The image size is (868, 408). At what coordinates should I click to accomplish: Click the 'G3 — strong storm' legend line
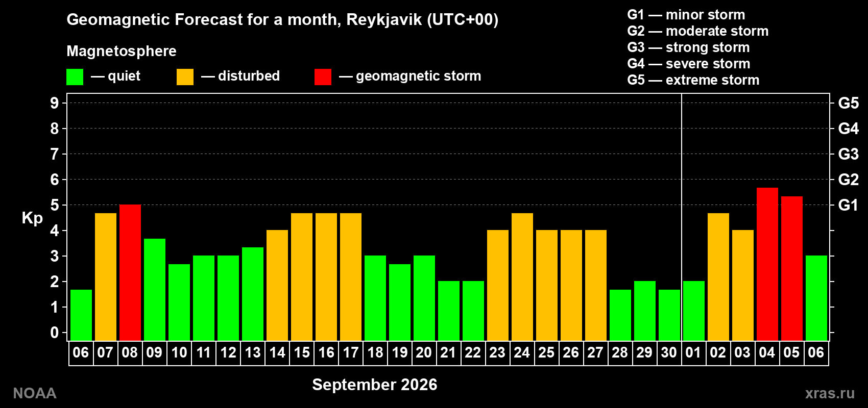(688, 47)
